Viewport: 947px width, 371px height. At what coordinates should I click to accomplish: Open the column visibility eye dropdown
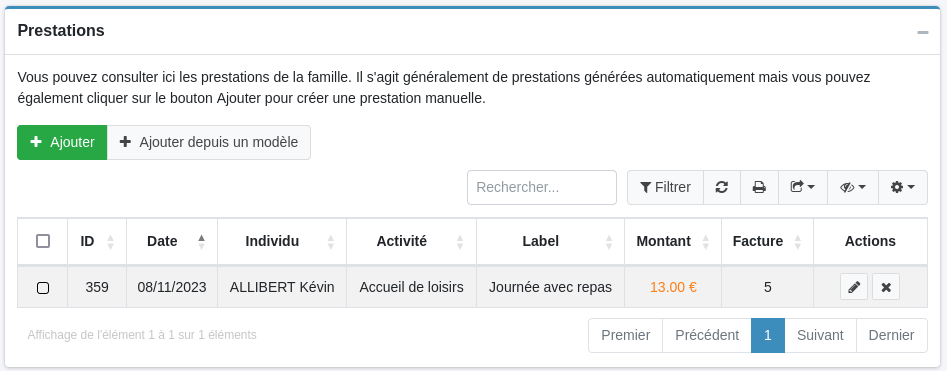point(853,187)
